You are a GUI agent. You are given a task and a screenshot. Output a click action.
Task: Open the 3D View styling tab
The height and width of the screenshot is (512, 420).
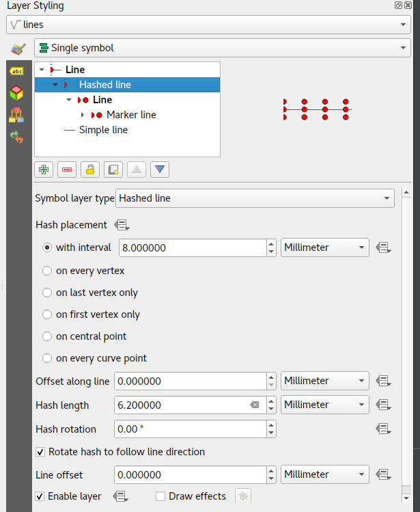(x=16, y=94)
